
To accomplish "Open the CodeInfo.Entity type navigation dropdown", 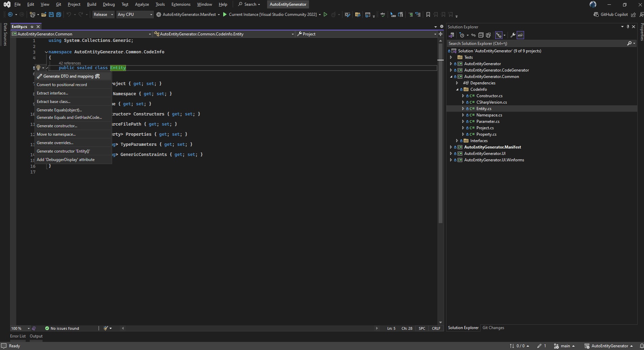I will 224,34.
